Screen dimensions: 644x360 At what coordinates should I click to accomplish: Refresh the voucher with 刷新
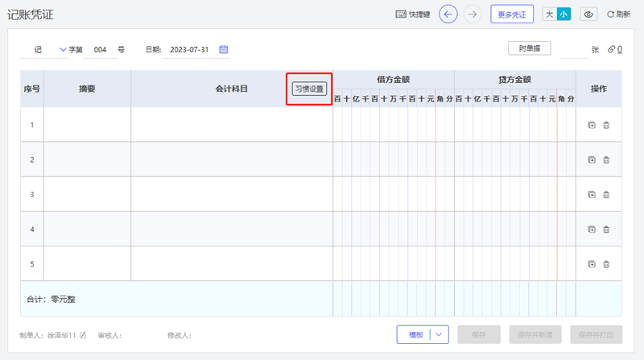618,14
